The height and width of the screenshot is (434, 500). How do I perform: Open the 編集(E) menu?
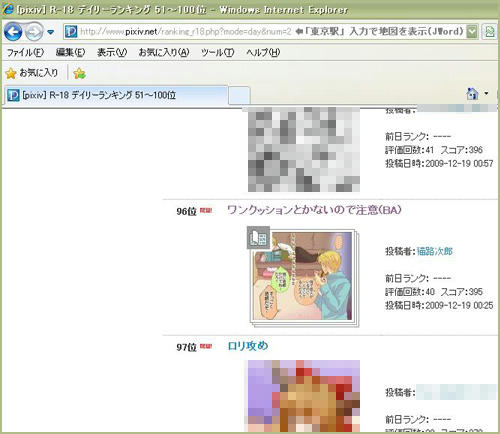point(70,52)
